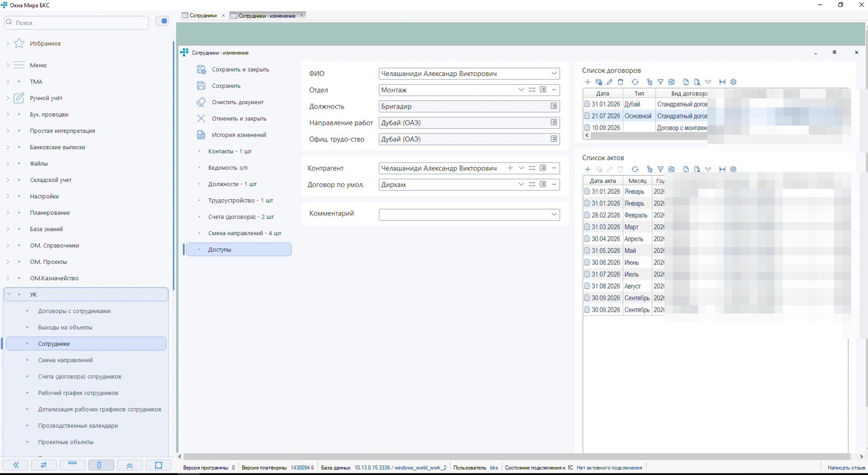Refresh the Список договоров table

click(635, 82)
